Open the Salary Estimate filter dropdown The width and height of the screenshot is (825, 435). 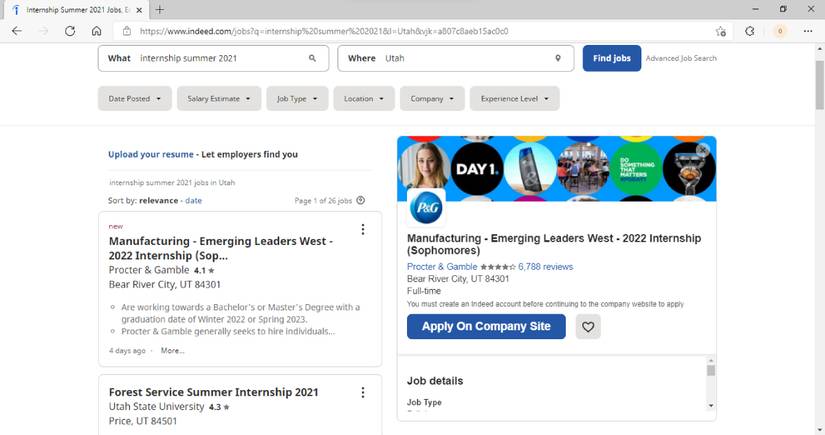pyautogui.click(x=219, y=98)
